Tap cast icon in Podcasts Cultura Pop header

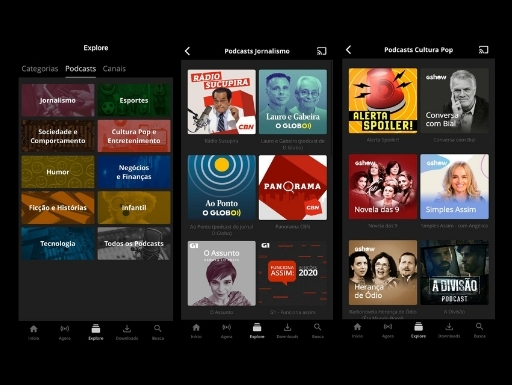[x=483, y=50]
